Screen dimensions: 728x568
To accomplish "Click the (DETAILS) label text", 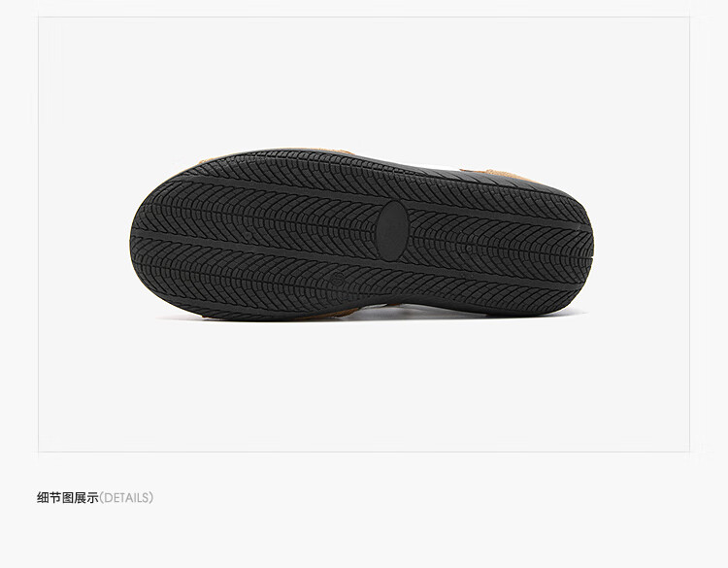I will click(126, 498).
